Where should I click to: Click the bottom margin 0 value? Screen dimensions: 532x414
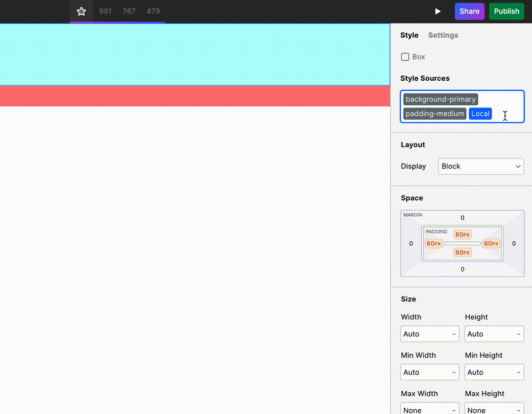462,269
